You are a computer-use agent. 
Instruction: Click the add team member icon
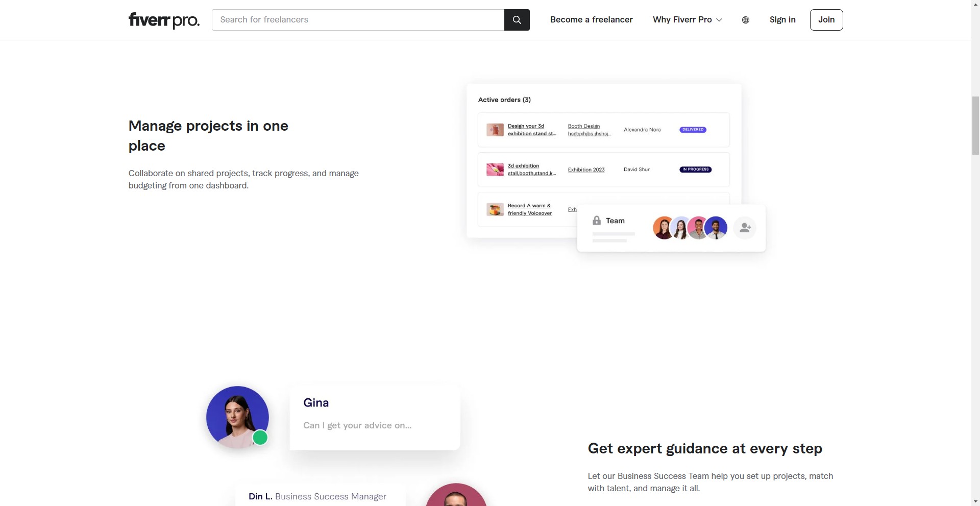[745, 228]
